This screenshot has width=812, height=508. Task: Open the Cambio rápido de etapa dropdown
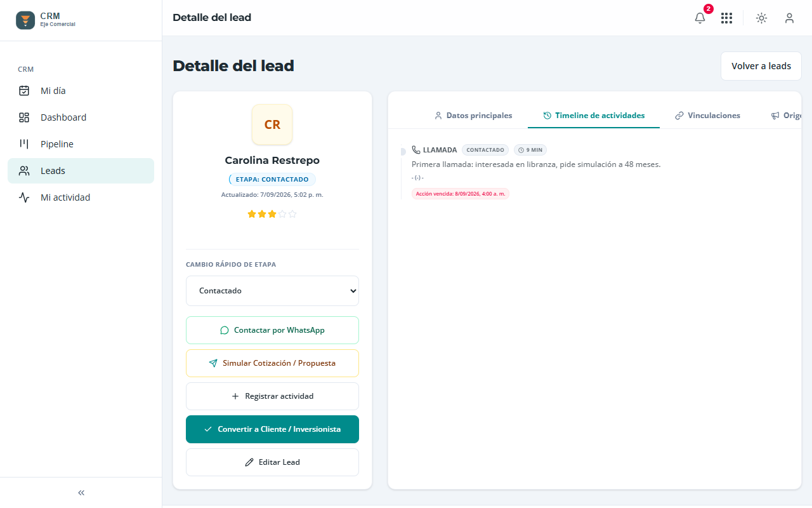click(x=272, y=291)
